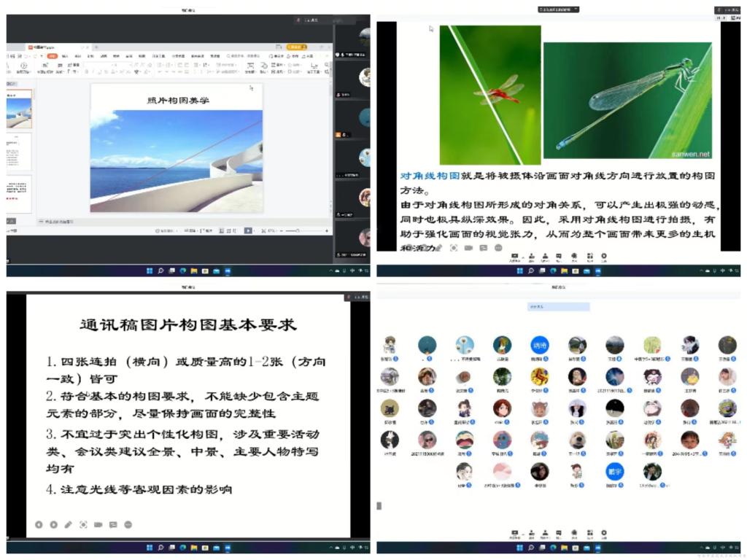This screenshot has width=747, height=560.
Task: Open more options on the dragonfly slide's control bar
Action: tap(498, 248)
